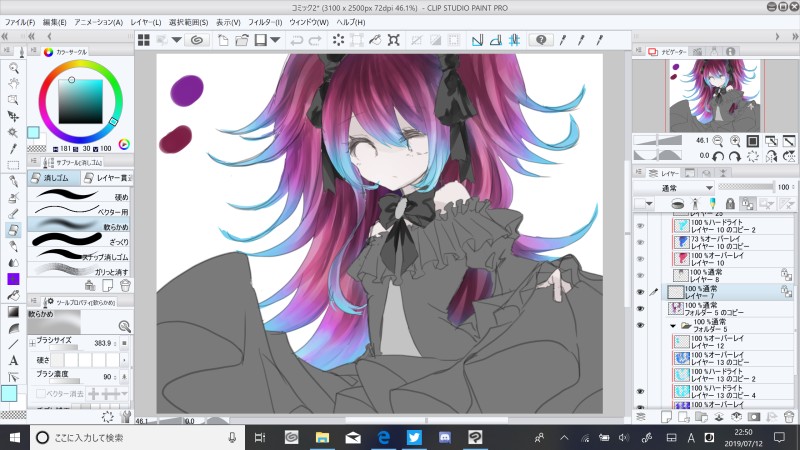Viewport: 800px width, 450px height.
Task: Select the straight line Figure tool
Action: pos(14,344)
